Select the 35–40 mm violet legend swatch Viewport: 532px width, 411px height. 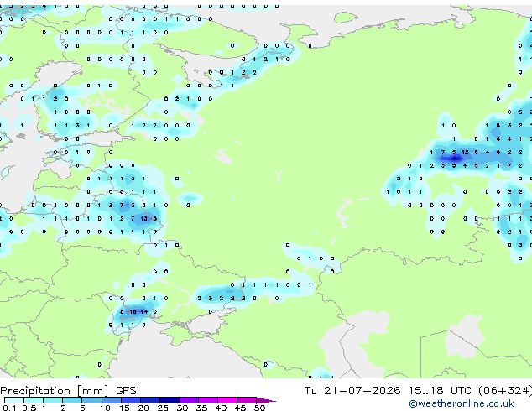207,400
